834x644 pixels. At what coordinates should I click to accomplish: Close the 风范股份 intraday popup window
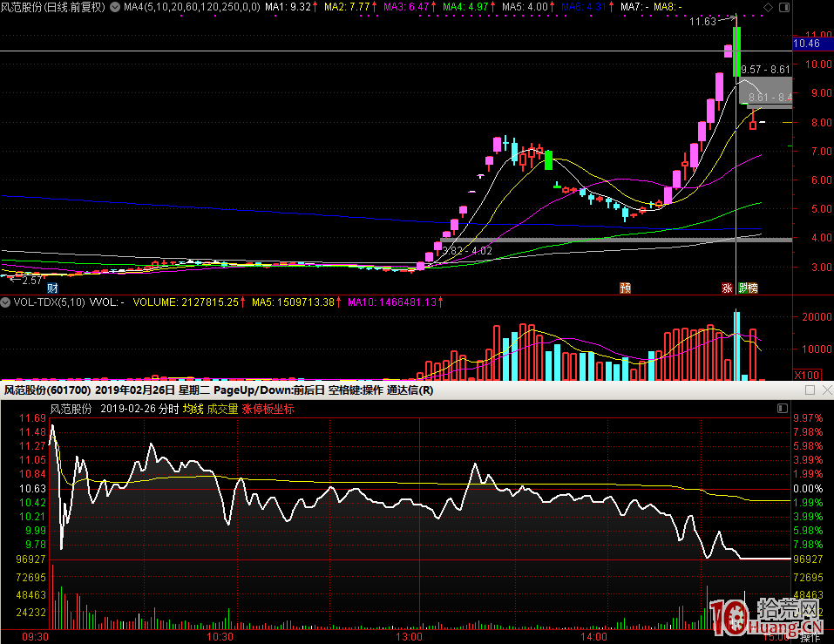(825, 390)
